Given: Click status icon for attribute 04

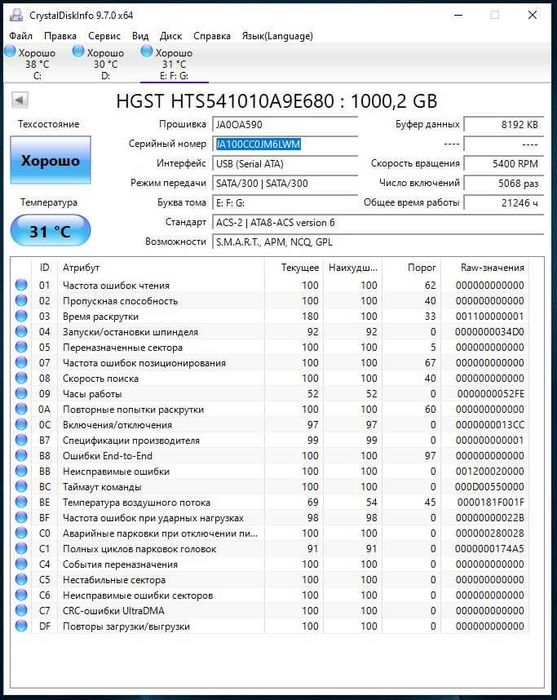Looking at the screenshot, I should [x=21, y=331].
